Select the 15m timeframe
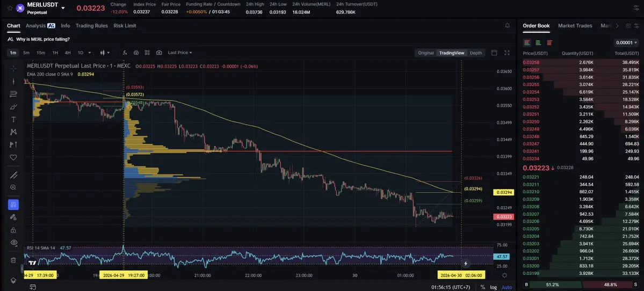 (41, 53)
